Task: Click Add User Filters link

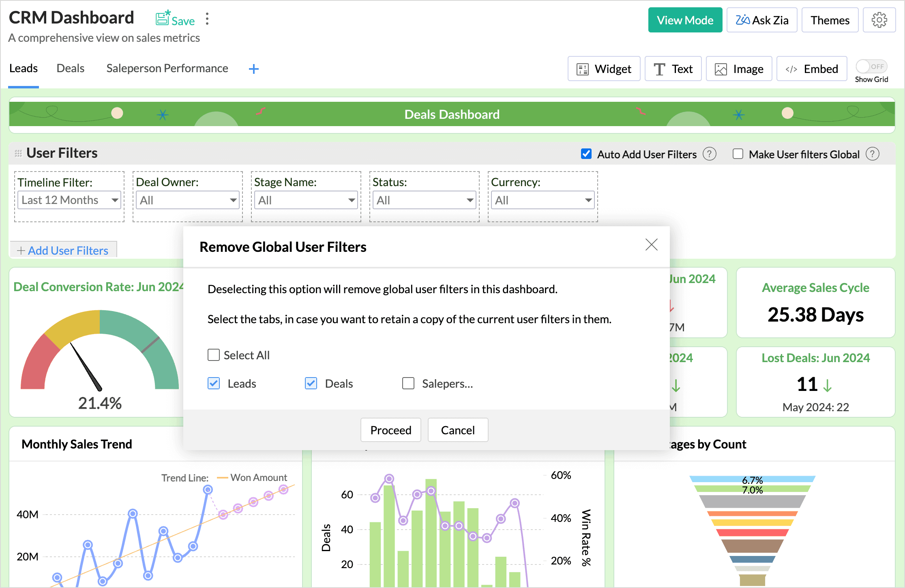Action: (x=63, y=250)
